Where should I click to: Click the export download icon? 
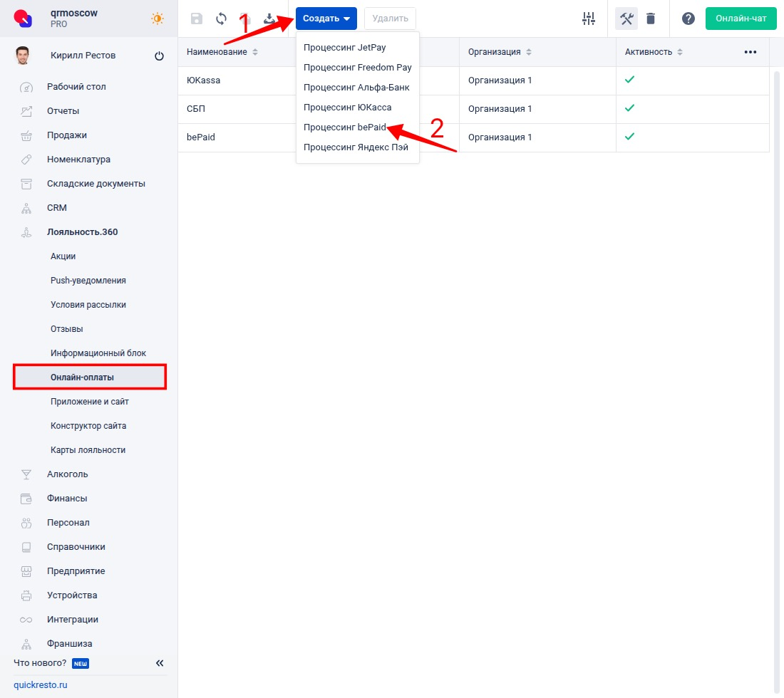tap(269, 19)
